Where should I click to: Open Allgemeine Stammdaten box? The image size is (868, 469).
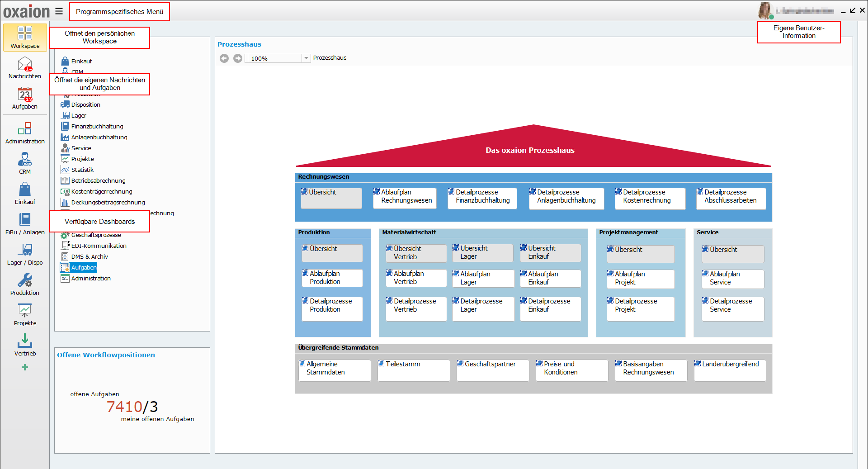(x=335, y=370)
